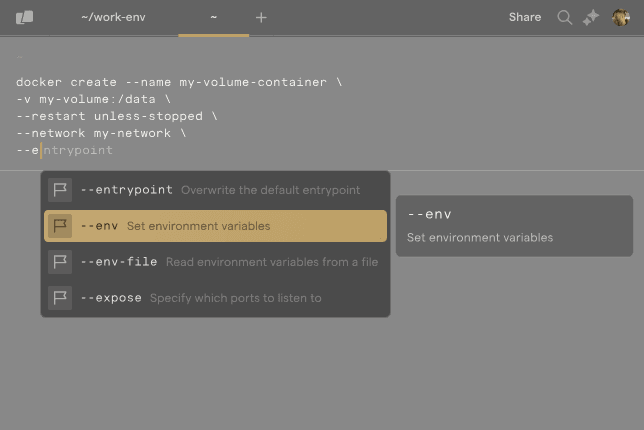
Task: Choose the --env suggestion
Action: click(215, 226)
